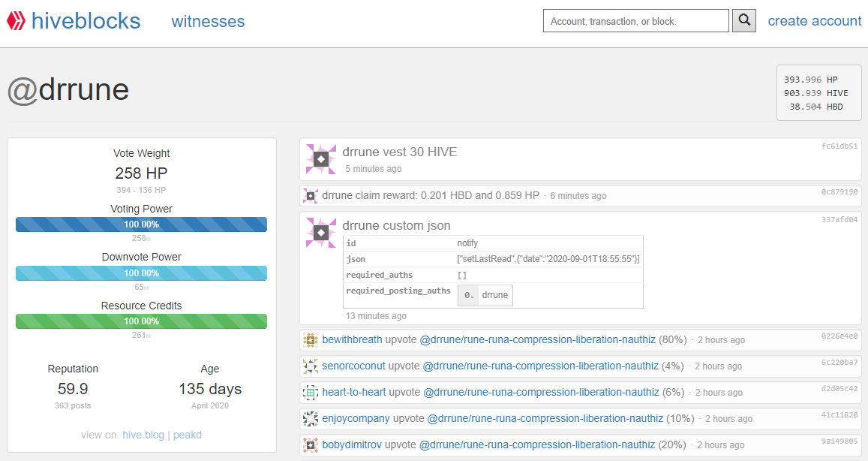Click bewithbreath's avatar icon

click(x=311, y=339)
